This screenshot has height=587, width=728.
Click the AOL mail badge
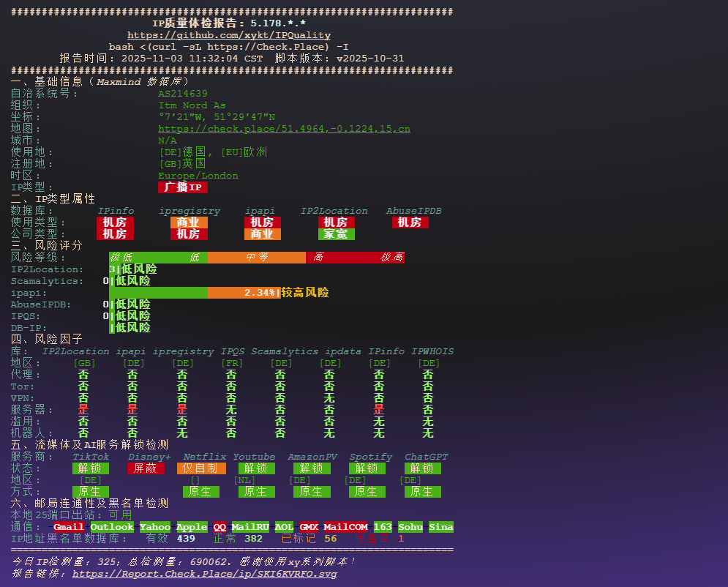[284, 526]
